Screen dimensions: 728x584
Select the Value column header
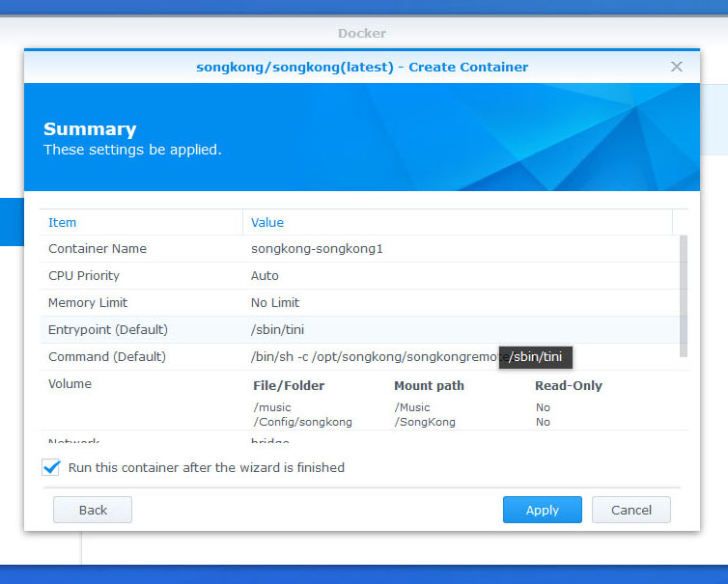pyautogui.click(x=267, y=222)
